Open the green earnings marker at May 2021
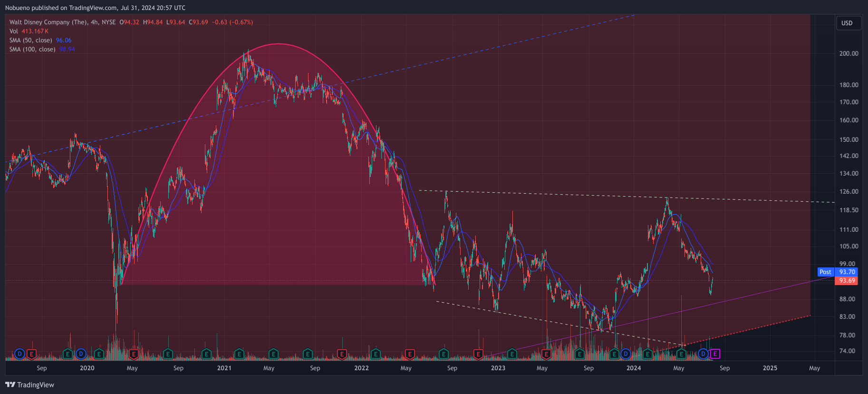Viewport: 868px width, 394px height. coord(273,354)
